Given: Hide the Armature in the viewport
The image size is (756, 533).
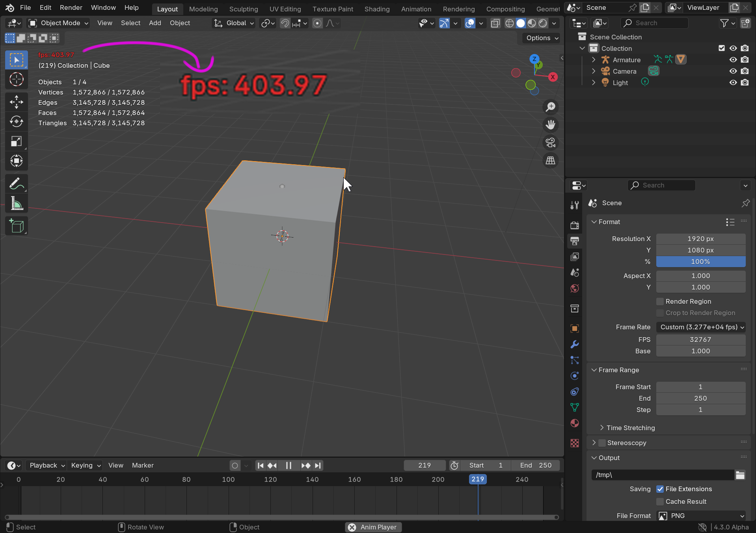Looking at the screenshot, I should click(733, 60).
